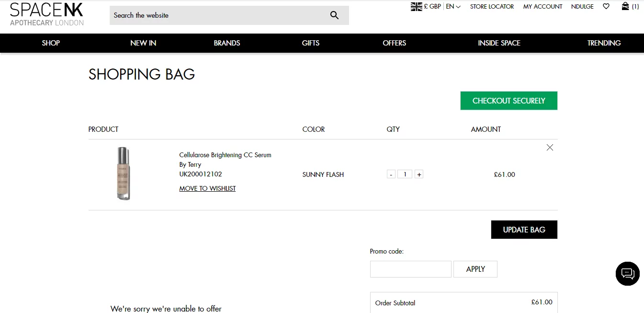Image resolution: width=644 pixels, height=313 pixels.
Task: Open the SHOP menu
Action: tap(51, 43)
